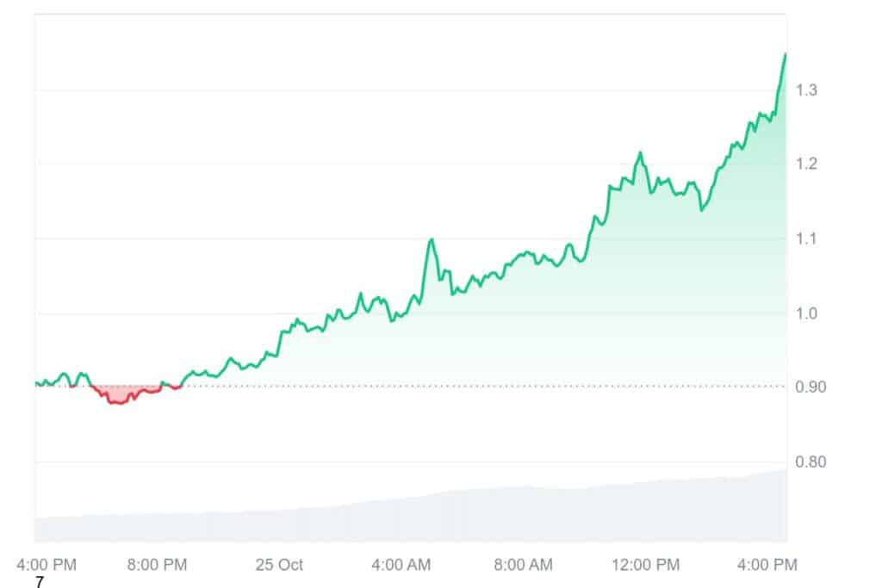Image resolution: width=882 pixels, height=588 pixels.
Task: Click the 4:00 AM time axis label
Action: coord(401,565)
